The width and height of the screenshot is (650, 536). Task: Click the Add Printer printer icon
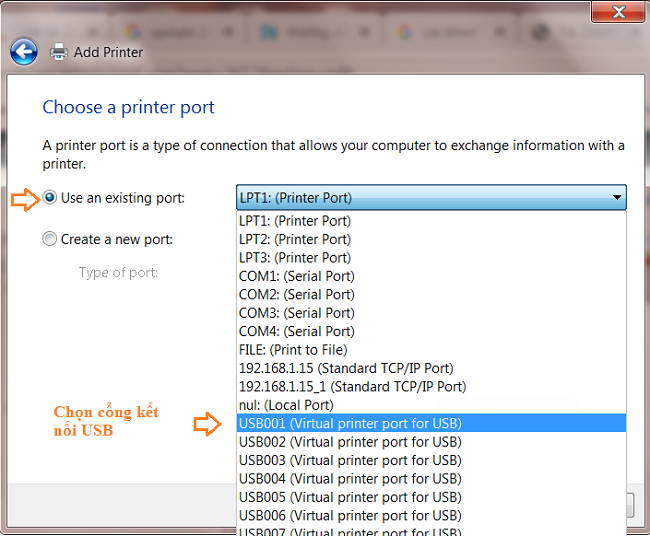59,52
